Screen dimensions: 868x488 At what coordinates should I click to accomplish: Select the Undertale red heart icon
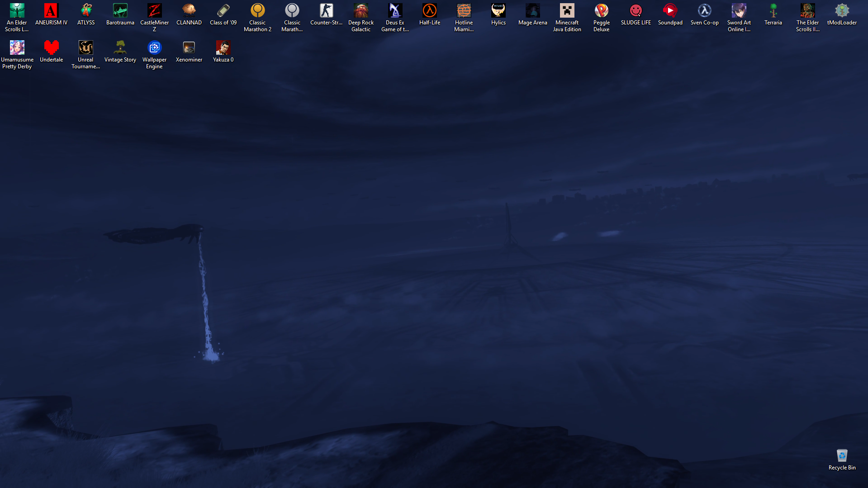(52, 52)
